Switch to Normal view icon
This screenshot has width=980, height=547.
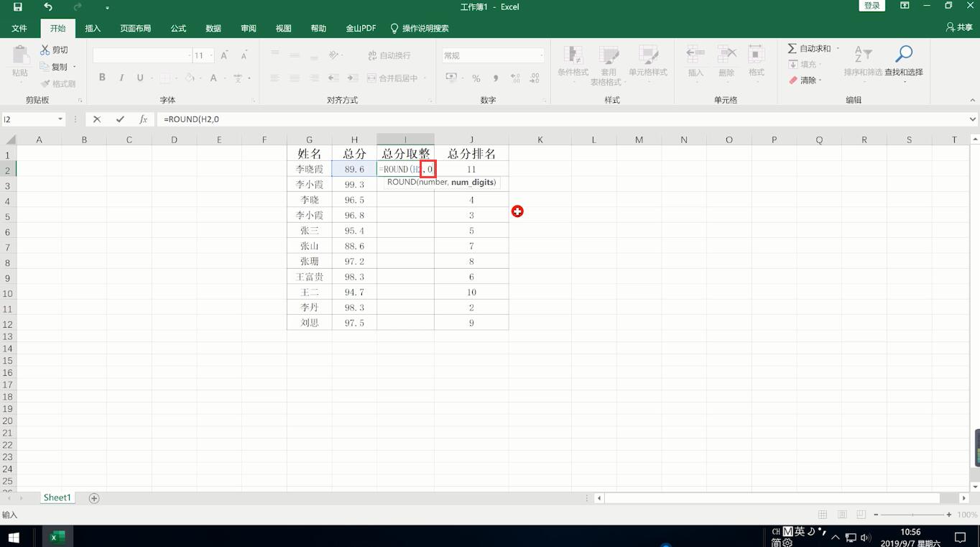(x=823, y=515)
